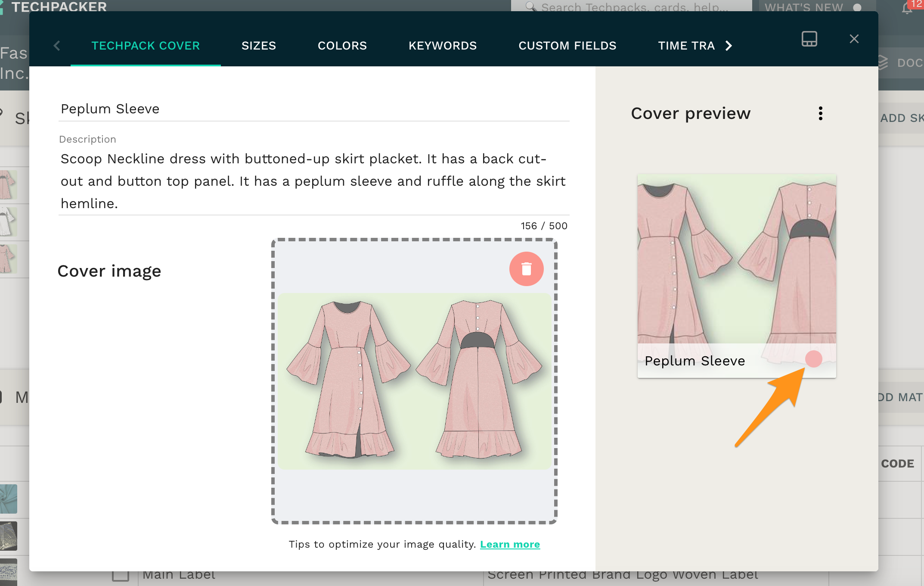
Task: Select the Time Tracking tab
Action: coord(686,46)
